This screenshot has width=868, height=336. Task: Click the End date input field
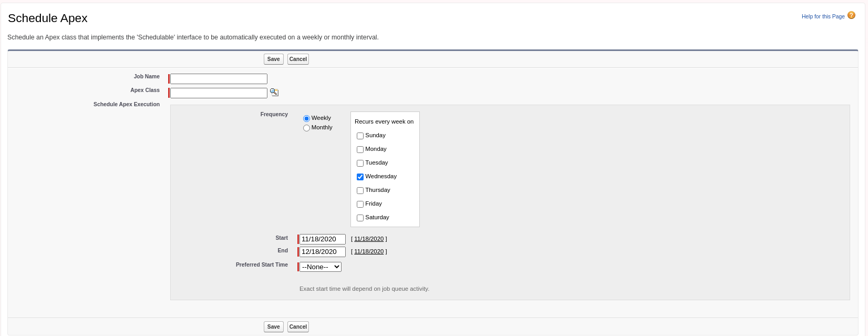[323, 252]
